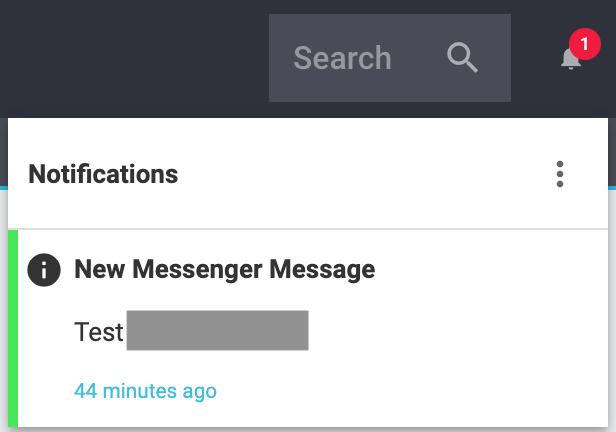Click the empty header area right of Notifications title

click(x=360, y=174)
